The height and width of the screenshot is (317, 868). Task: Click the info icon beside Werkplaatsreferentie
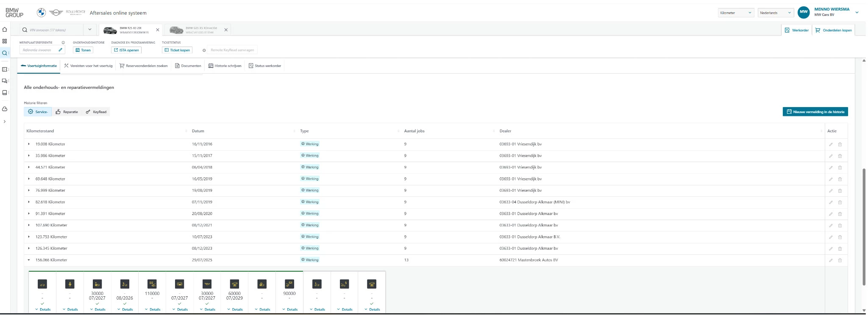[x=63, y=42]
